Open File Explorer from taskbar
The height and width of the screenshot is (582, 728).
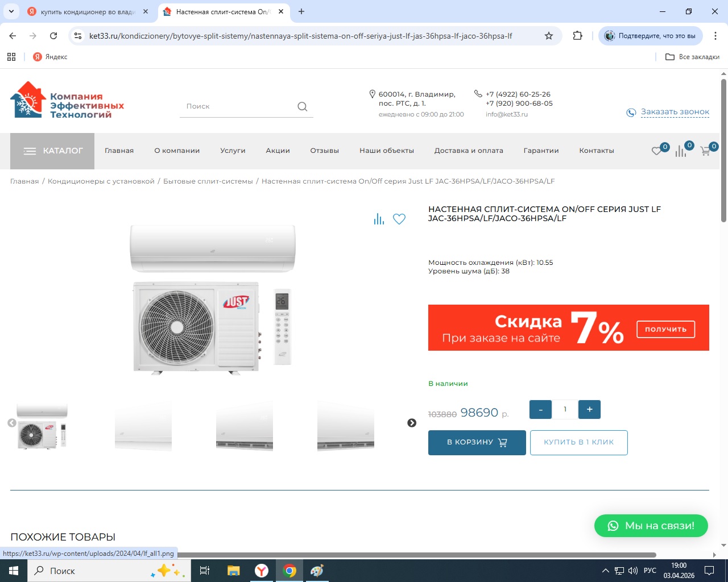click(x=233, y=571)
